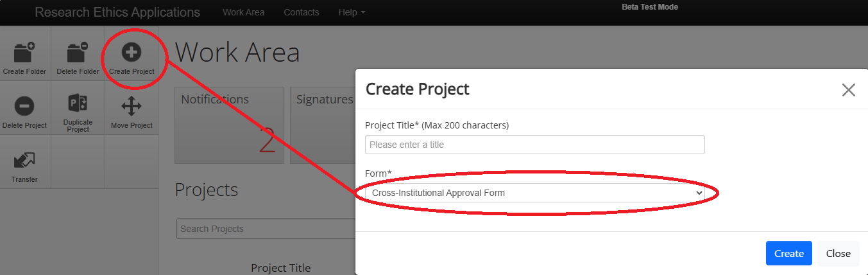Click the blue Create button
This screenshot has height=275, width=868.
click(x=788, y=253)
